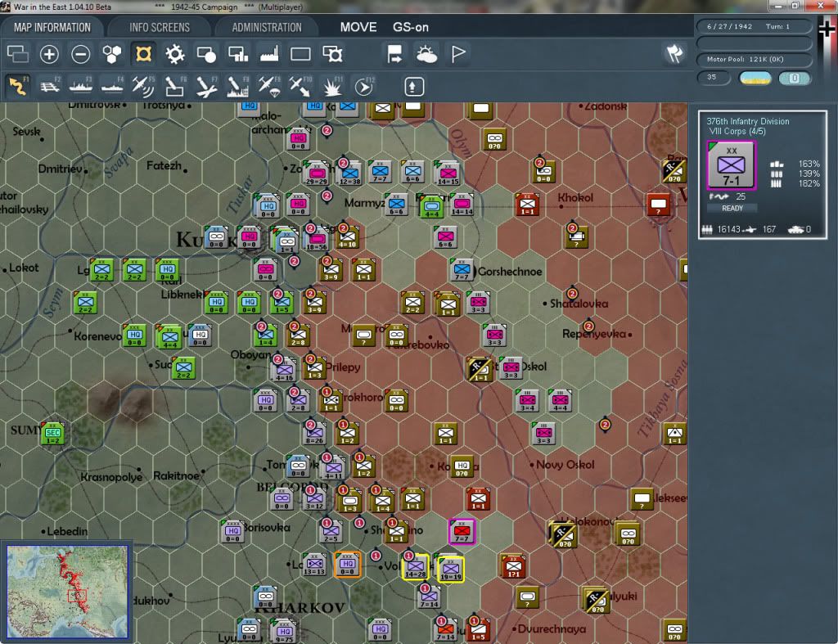Toggle the overlapping rectangles unit mode icon
Screen dimensions: 838x644
pyautogui.click(x=18, y=54)
